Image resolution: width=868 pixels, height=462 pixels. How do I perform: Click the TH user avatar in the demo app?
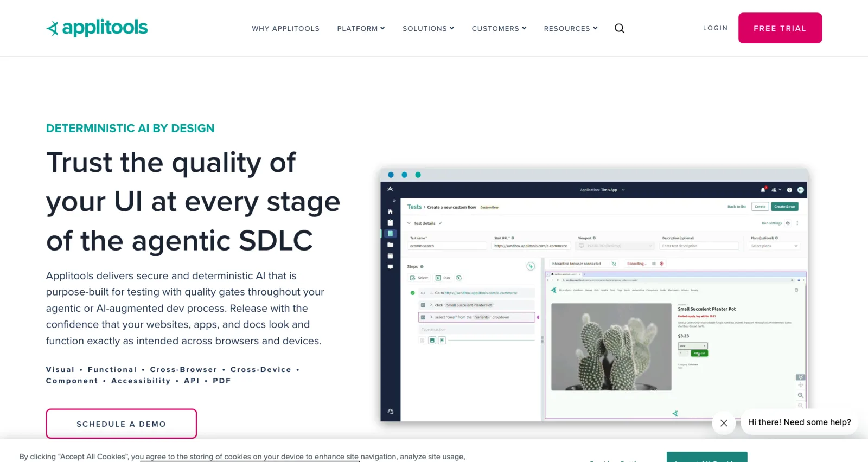click(801, 190)
